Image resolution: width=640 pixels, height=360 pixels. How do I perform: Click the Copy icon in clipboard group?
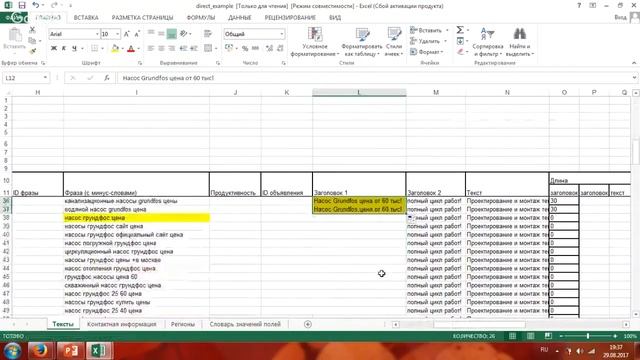point(32,40)
